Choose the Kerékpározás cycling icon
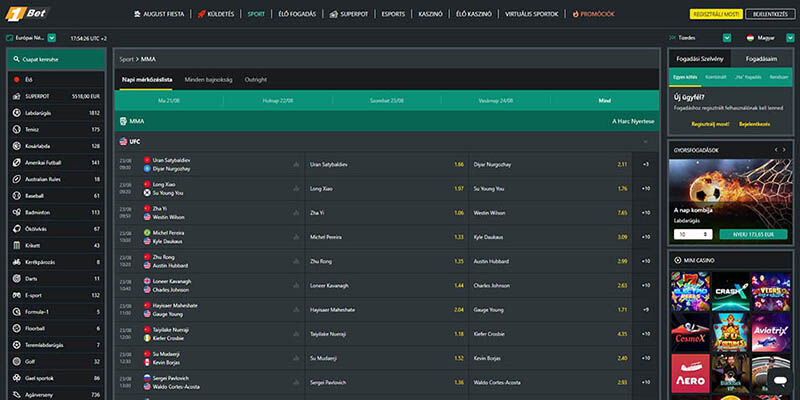Viewport: 800px width, 400px height. pos(17,262)
